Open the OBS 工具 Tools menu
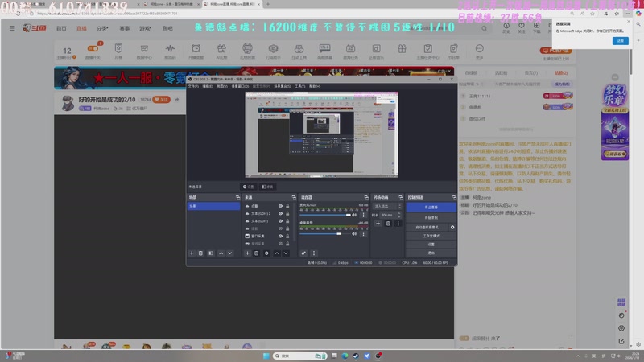 (x=299, y=86)
